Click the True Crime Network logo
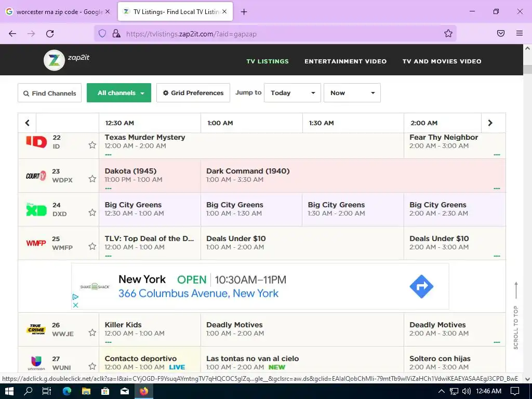 tap(36, 329)
